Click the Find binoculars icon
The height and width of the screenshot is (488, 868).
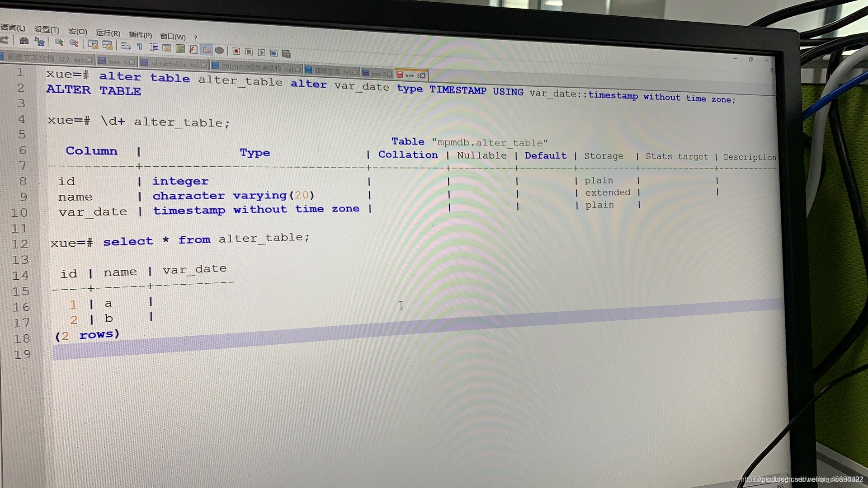24,41
